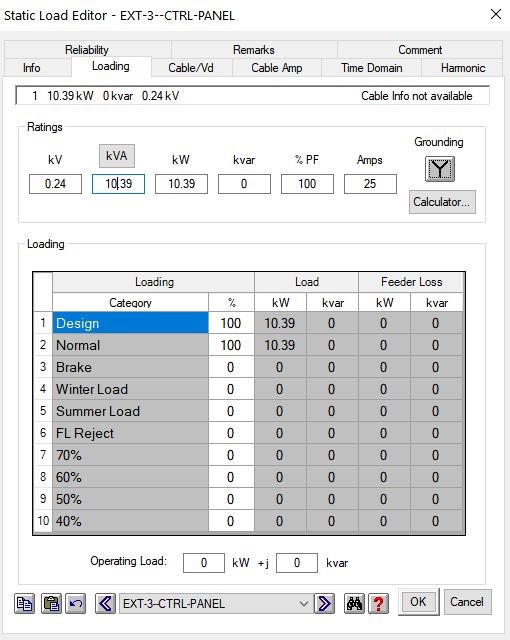
Task: Select the Summer Load category
Action: [130, 411]
